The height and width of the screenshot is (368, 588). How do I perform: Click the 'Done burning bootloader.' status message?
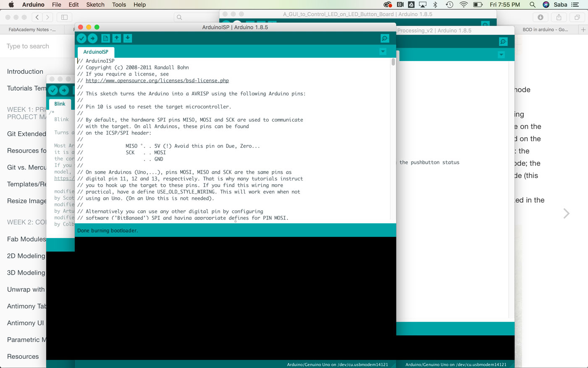point(108,230)
